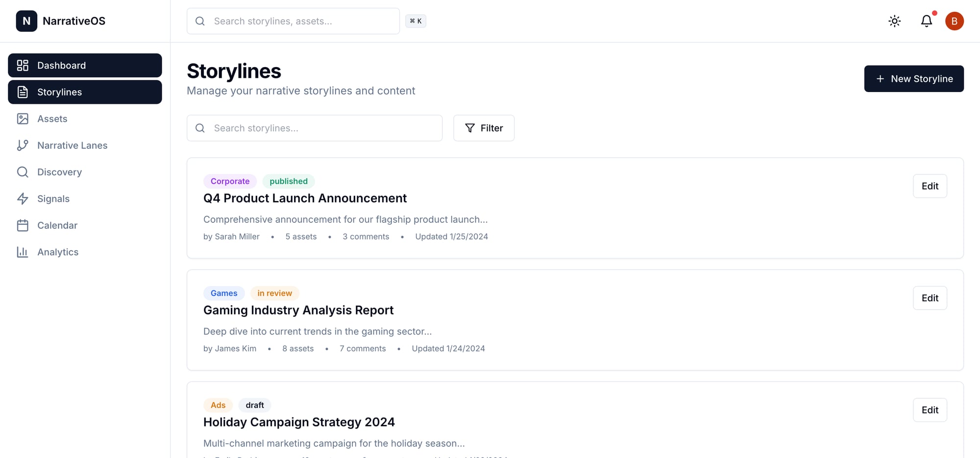Click the Narrative Lanes branch icon
Screen dimensions: 980x458
coord(23,145)
